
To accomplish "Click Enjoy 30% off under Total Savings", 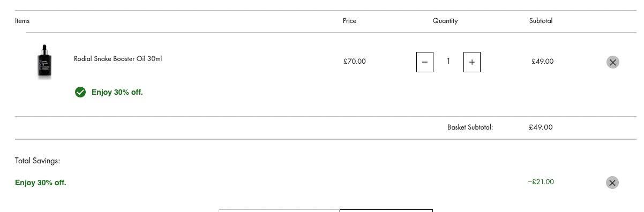I will point(41,183).
